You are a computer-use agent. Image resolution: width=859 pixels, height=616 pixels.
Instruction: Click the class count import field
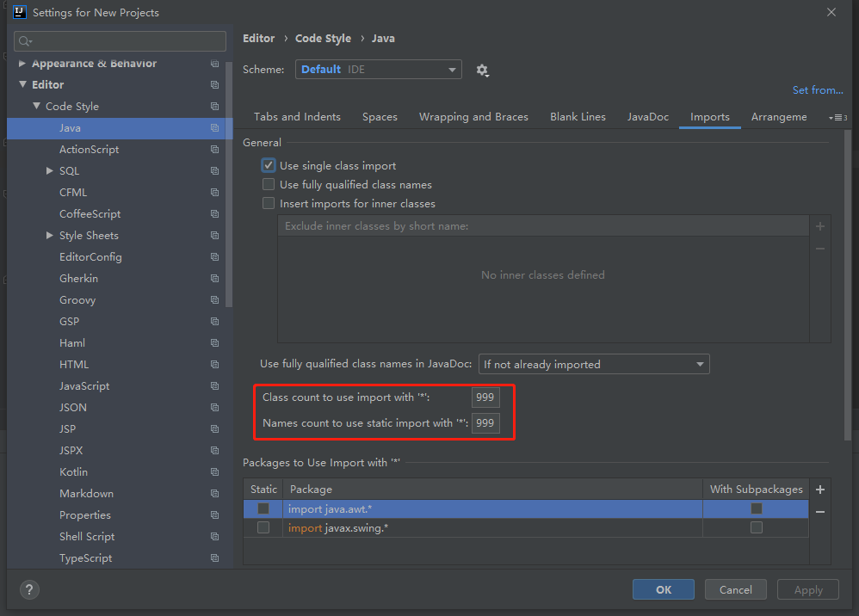tap(485, 397)
